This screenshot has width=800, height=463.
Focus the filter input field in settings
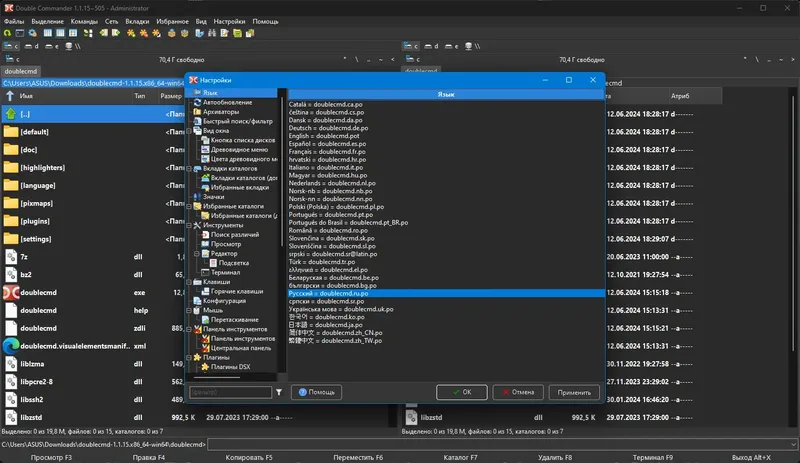click(x=231, y=392)
